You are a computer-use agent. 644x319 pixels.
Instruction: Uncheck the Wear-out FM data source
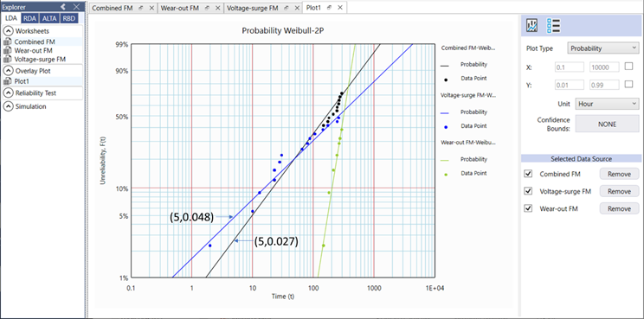click(x=529, y=208)
